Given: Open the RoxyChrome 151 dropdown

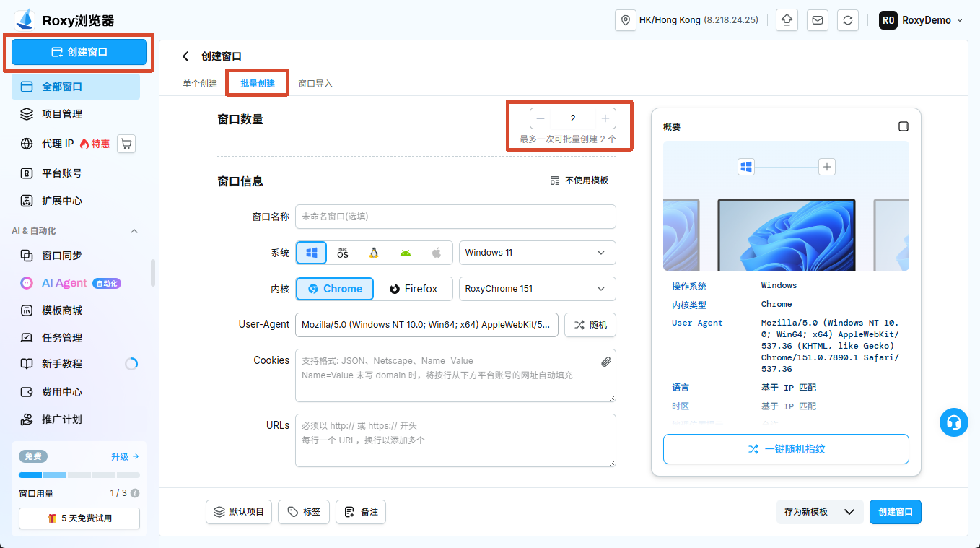Looking at the screenshot, I should pos(538,289).
